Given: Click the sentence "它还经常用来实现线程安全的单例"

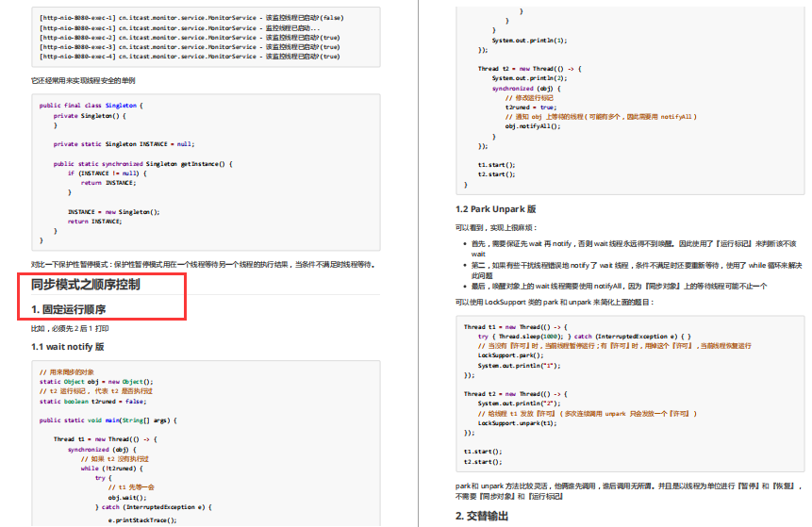Looking at the screenshot, I should coord(83,80).
